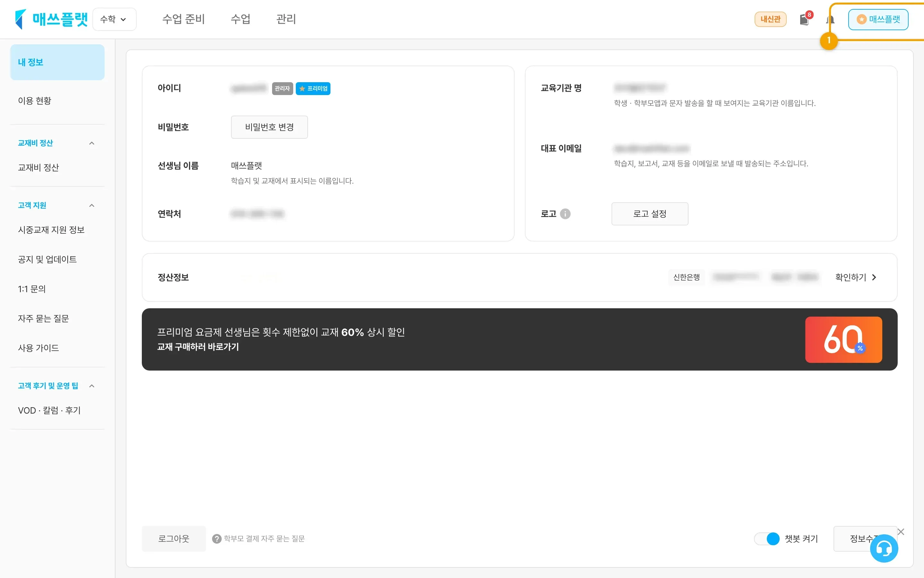Screen dimensions: 924x578
Task: Open the 수업 준비 menu
Action: pyautogui.click(x=183, y=19)
